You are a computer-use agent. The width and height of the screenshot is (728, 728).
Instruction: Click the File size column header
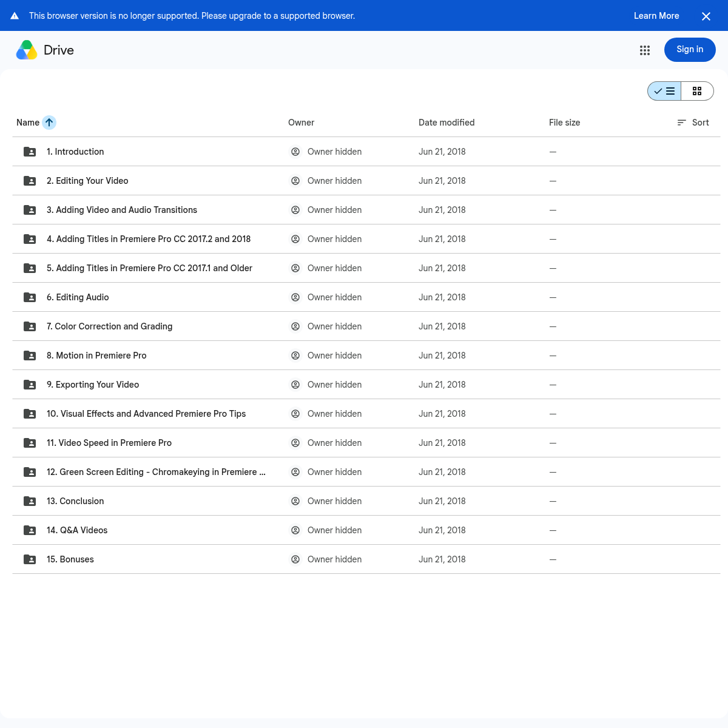coord(564,123)
